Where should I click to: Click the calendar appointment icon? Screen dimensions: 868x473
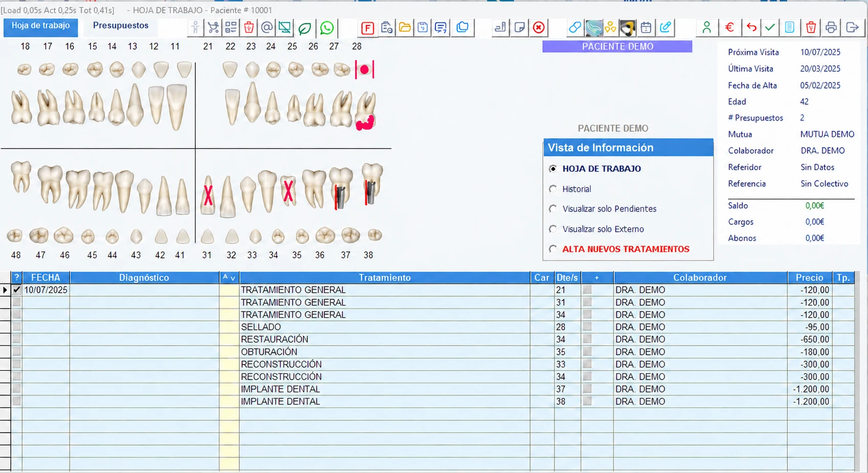click(646, 28)
